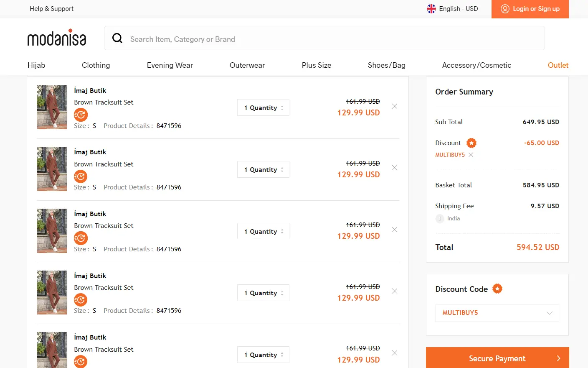Click Brown Tracksuit Set title on second item
This screenshot has width=588, height=368.
tap(104, 164)
